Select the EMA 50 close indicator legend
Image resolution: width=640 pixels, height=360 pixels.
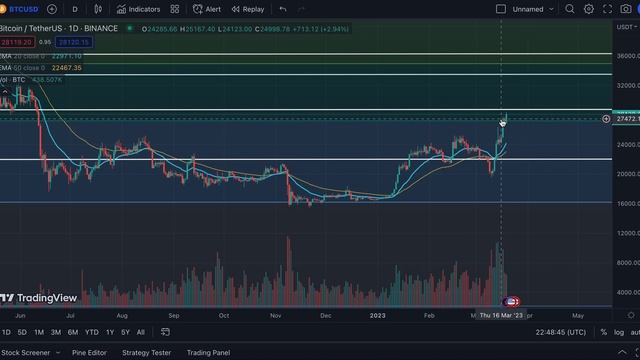(x=41, y=68)
